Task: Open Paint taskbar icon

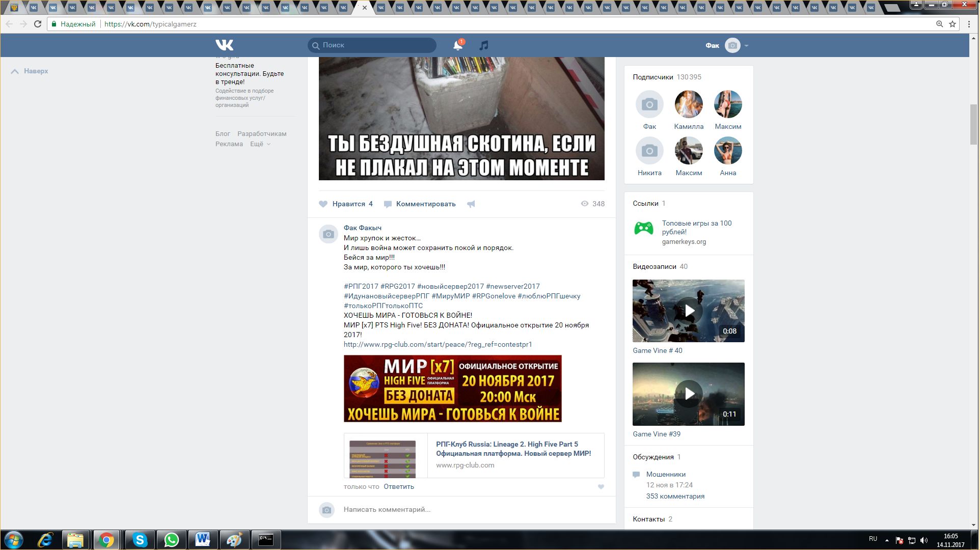Action: (x=234, y=540)
